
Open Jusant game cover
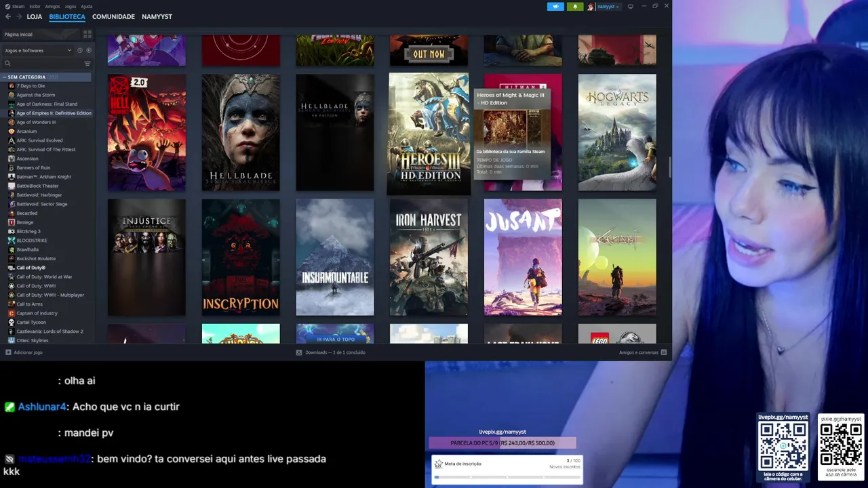click(523, 257)
